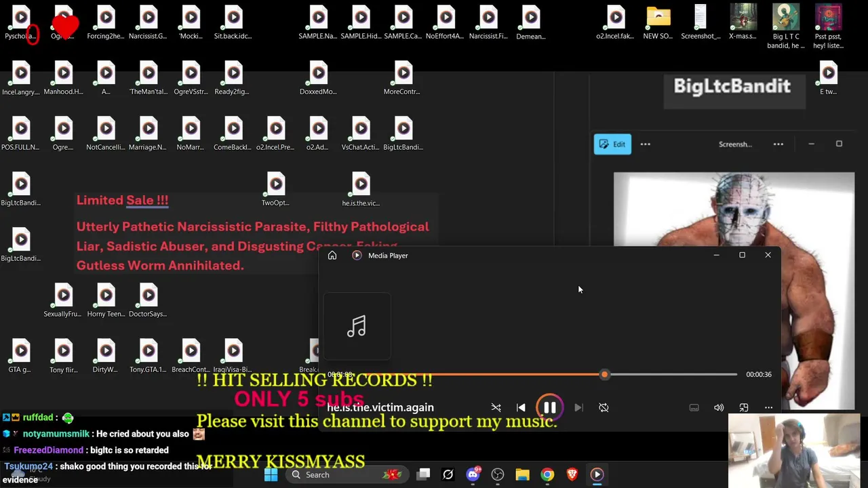Select the NotCancelli... media file
868x488 pixels.
(x=106, y=134)
